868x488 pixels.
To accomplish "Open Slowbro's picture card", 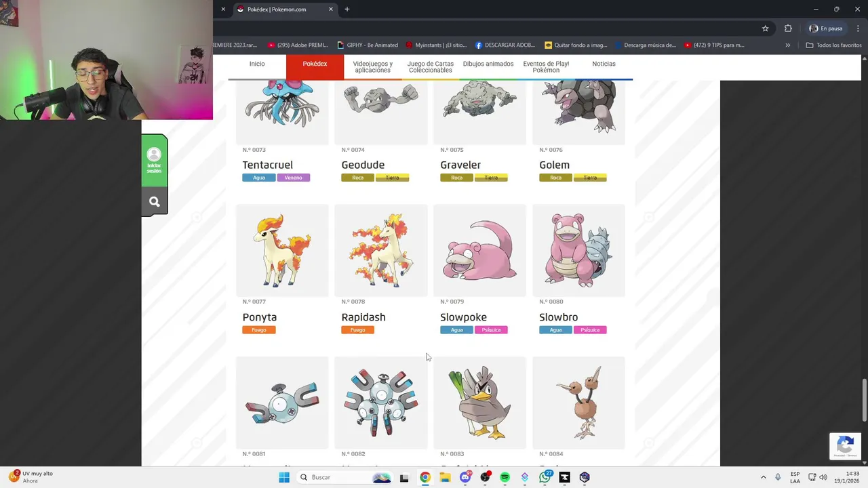I will 579,250.
